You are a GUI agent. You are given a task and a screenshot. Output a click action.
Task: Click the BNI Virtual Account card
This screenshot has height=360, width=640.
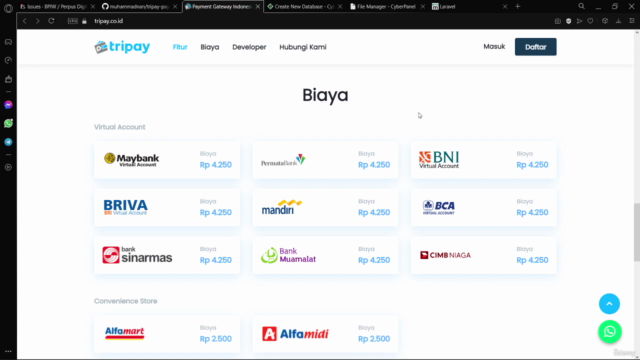click(x=484, y=160)
